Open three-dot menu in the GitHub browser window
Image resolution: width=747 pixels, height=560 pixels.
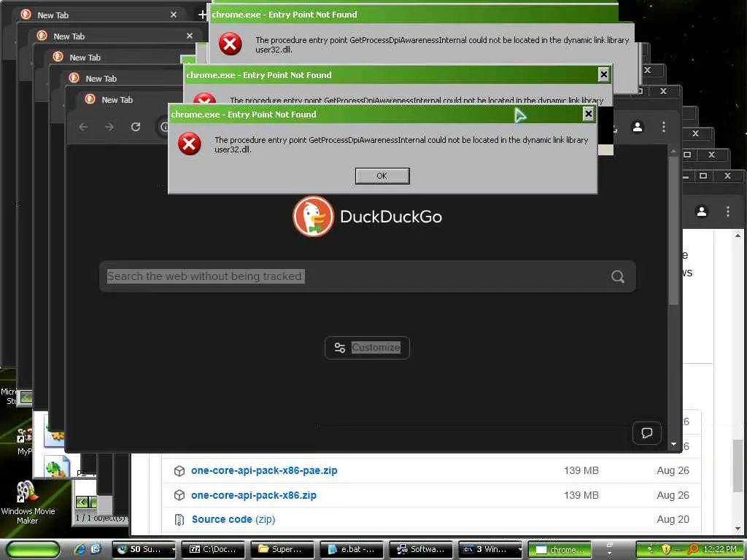pos(727,211)
